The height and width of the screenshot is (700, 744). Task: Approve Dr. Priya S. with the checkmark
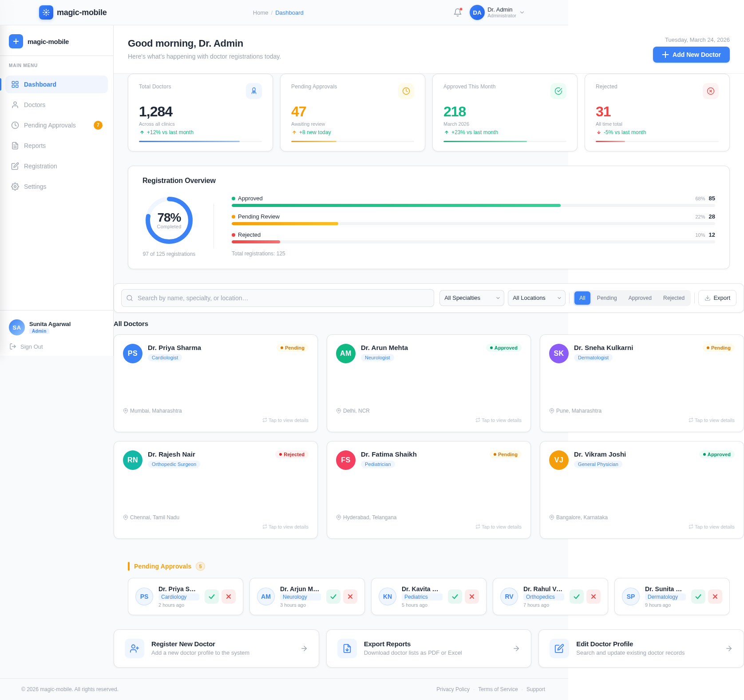tap(212, 597)
